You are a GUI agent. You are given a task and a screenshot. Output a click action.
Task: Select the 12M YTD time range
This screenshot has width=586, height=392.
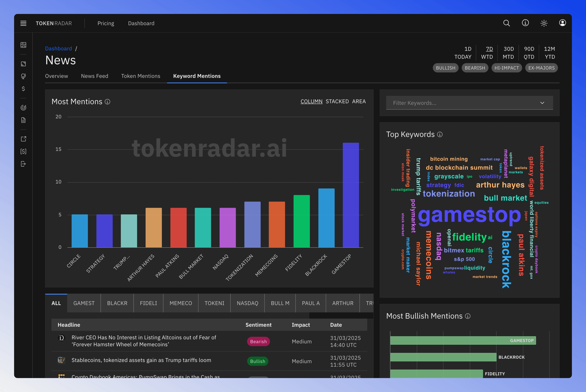[x=549, y=53]
